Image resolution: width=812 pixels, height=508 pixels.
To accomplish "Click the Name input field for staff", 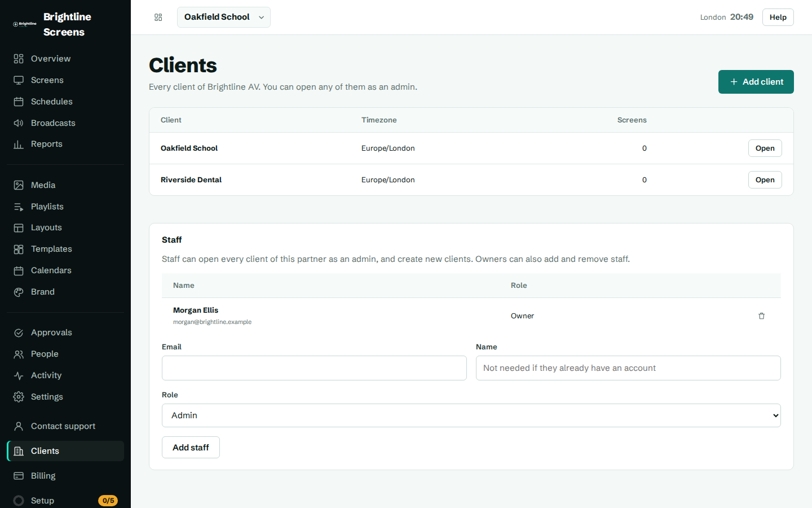I will 628,368.
